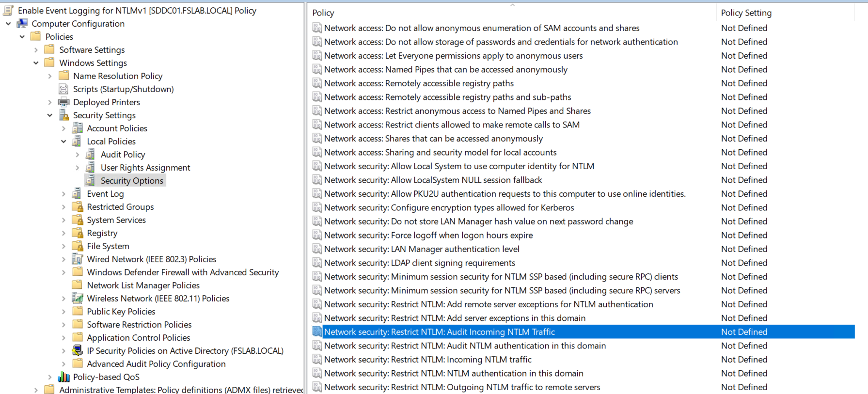This screenshot has width=868, height=394.
Task: Expand the Audit Policy node
Action: coord(77,154)
